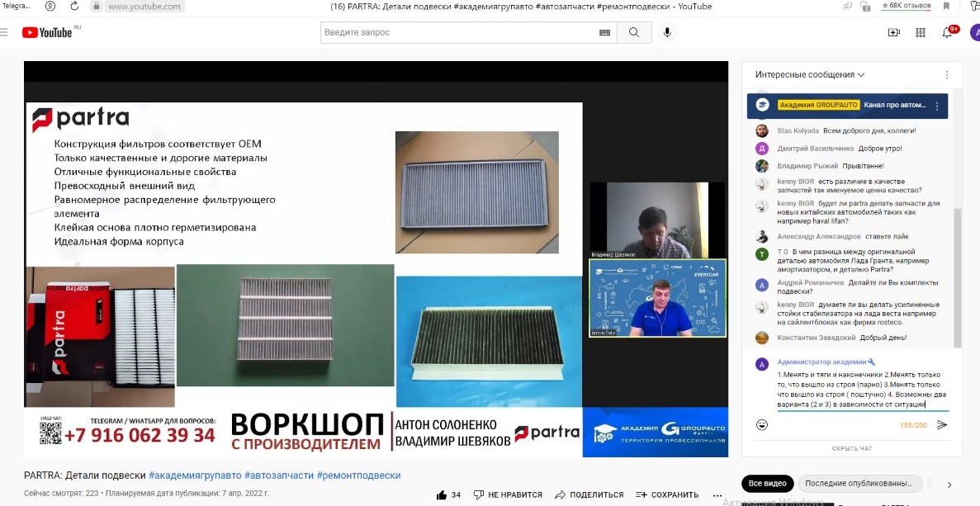Click Сейчас смотрят: 223 viewers text

61,493
